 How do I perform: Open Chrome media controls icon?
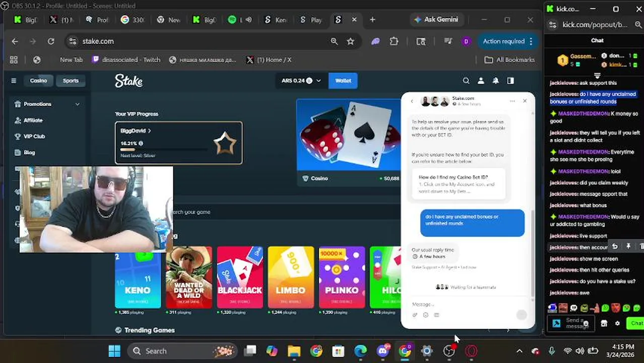[x=447, y=41]
